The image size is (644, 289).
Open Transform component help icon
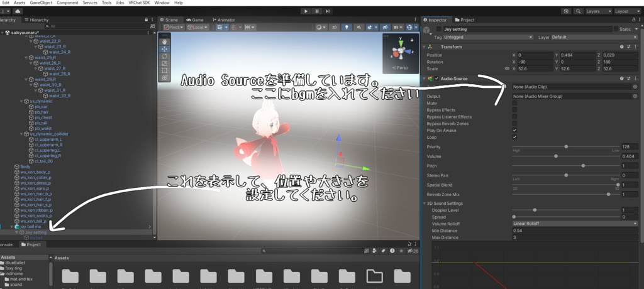coord(622,46)
